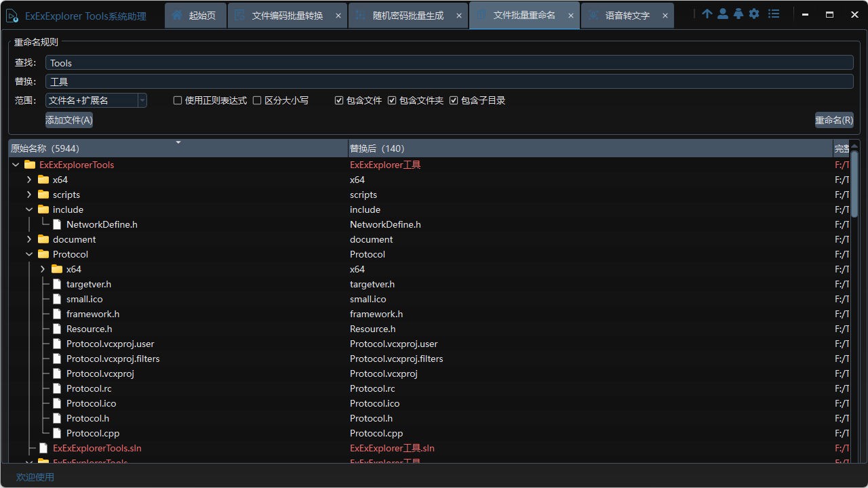Click the user account icon in title bar
868x488 pixels.
point(722,14)
